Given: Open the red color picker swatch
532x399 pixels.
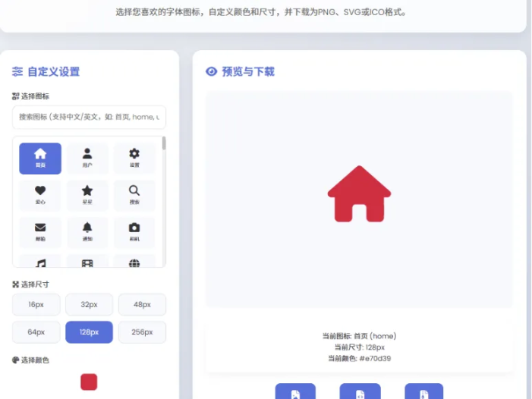Looking at the screenshot, I should (x=89, y=382).
